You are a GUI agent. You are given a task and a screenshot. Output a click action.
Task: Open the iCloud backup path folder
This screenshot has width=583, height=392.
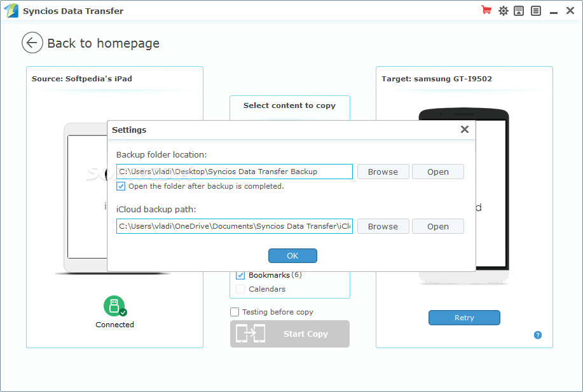[x=437, y=226]
